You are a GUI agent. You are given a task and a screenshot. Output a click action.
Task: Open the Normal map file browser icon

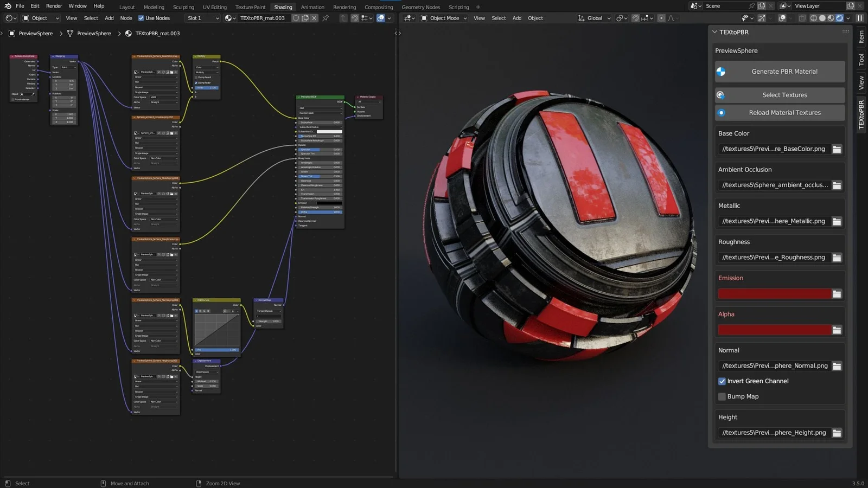pyautogui.click(x=837, y=365)
